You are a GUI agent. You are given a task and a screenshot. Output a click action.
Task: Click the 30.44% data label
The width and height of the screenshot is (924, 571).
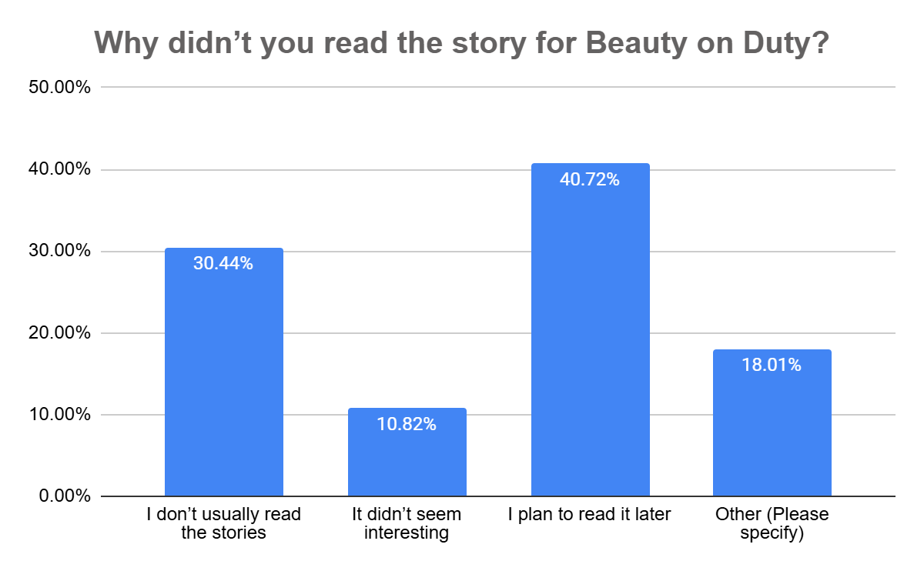[x=224, y=263]
